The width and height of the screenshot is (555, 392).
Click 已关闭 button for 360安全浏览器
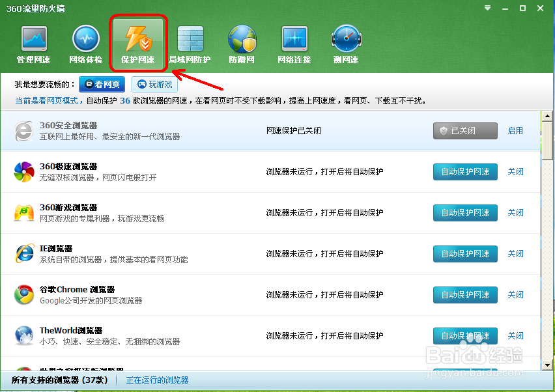coord(465,131)
